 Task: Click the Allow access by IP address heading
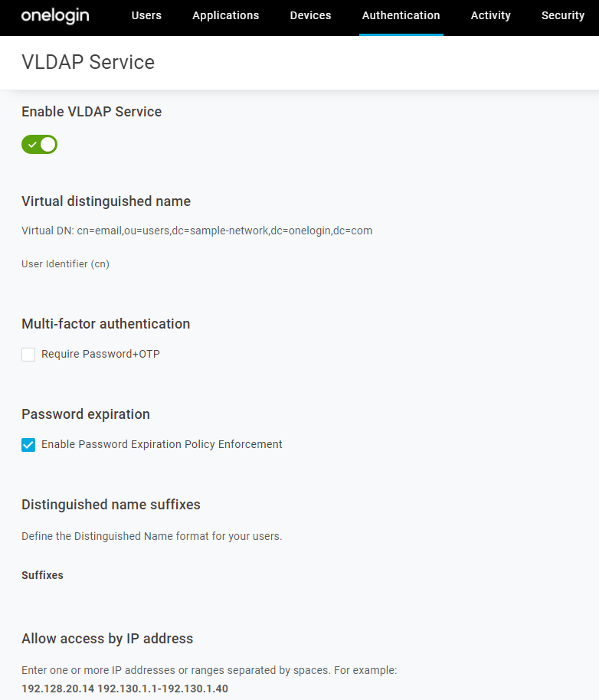pyautogui.click(x=107, y=639)
